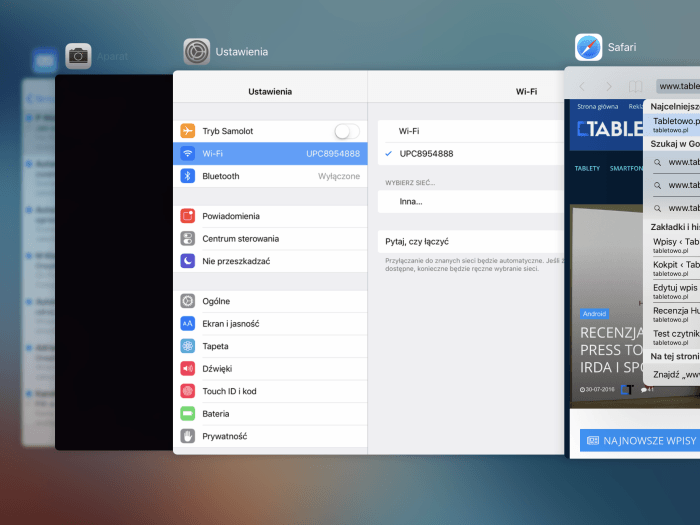Click the Ustawienia app title label

click(x=242, y=52)
